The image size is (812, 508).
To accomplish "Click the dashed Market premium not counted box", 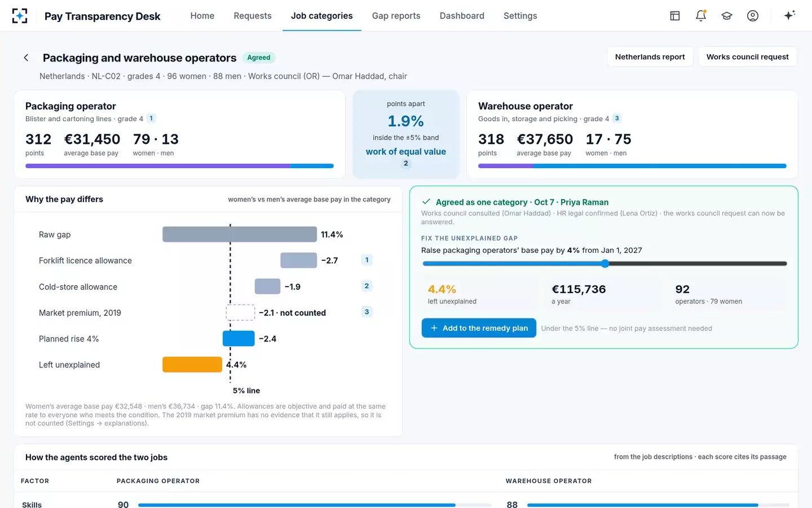I will 240,313.
